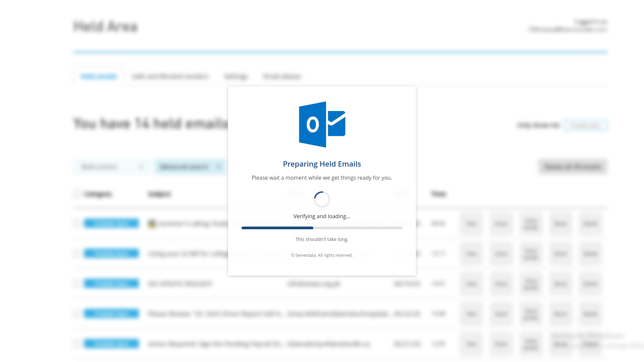Click the Subject column header
This screenshot has width=644, height=362.
pyautogui.click(x=159, y=194)
